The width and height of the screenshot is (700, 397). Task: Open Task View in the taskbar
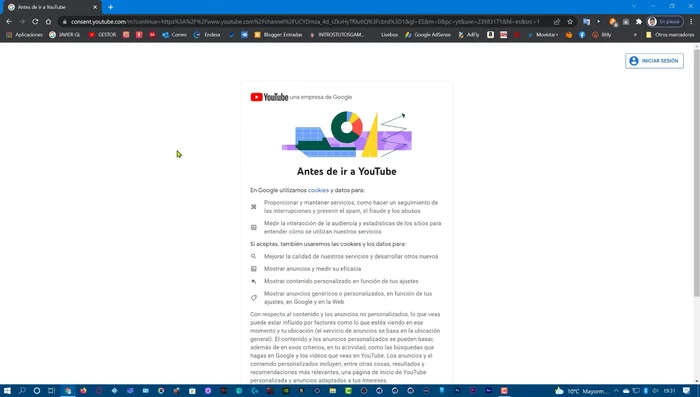click(51, 391)
